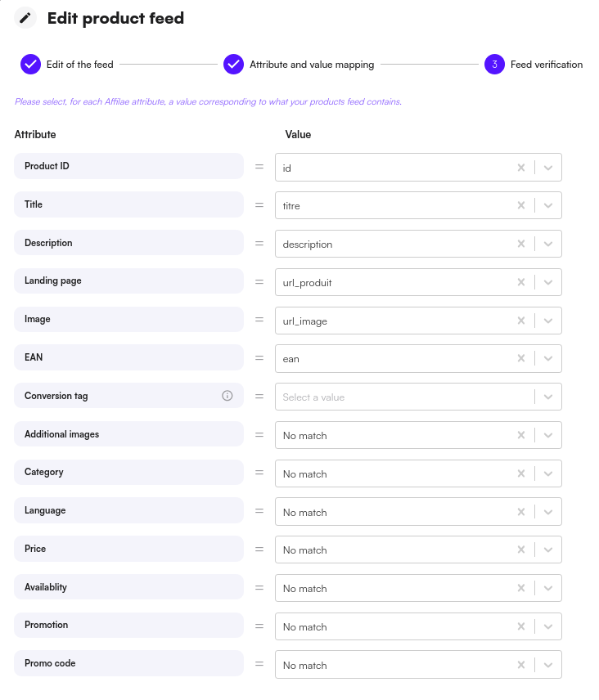Clear the Landing page 'url_produit' value
The width and height of the screenshot is (599, 700).
point(520,282)
